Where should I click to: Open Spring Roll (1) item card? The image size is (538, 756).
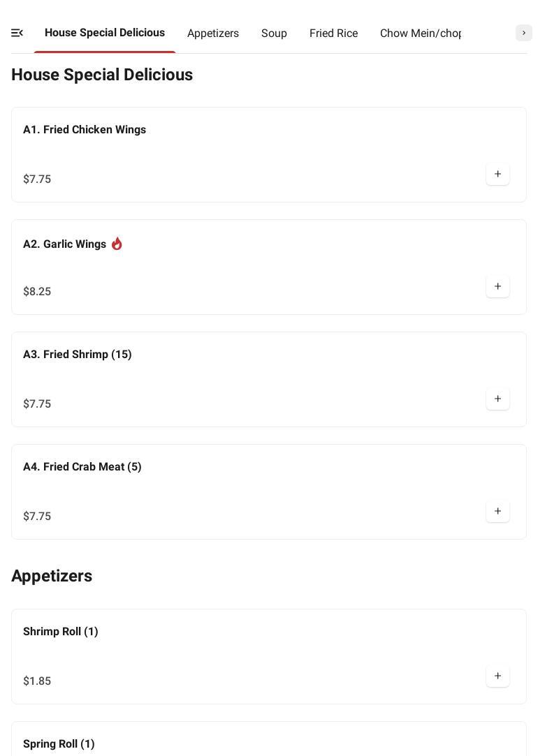59,744
